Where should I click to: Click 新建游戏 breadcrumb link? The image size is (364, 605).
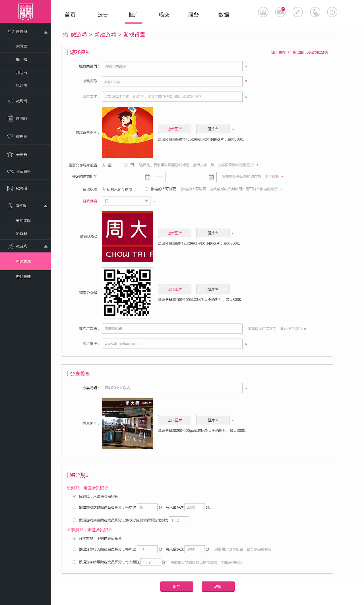105,34
